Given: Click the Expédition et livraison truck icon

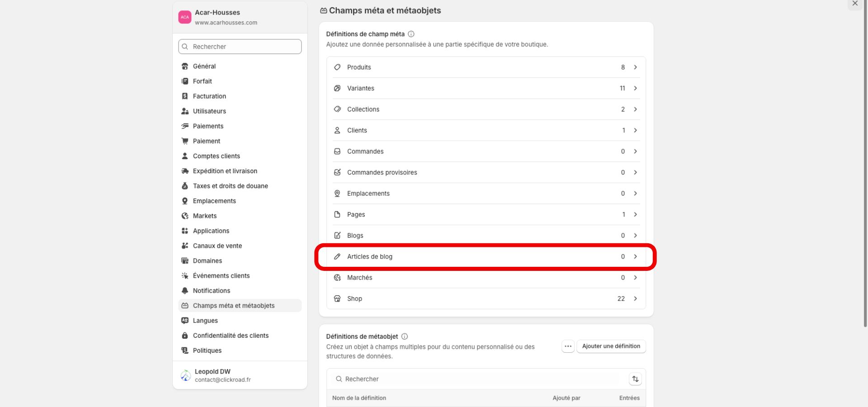Looking at the screenshot, I should point(185,171).
